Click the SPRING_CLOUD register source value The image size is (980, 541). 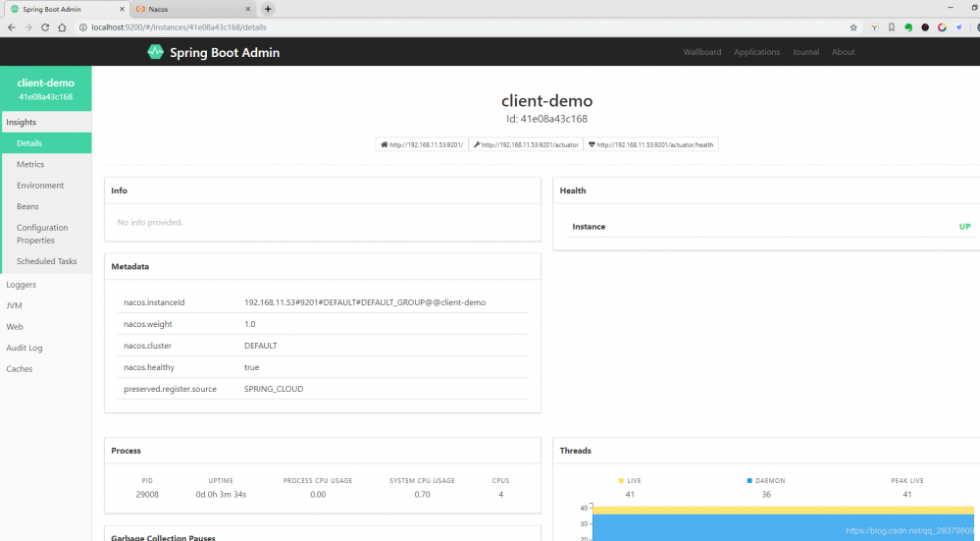(273, 389)
